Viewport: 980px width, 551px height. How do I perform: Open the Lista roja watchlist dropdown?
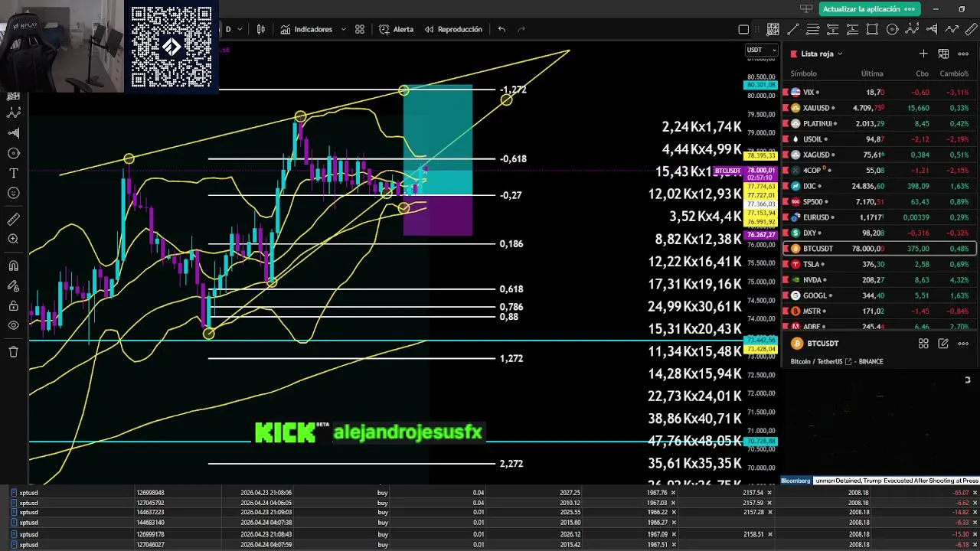coord(822,54)
